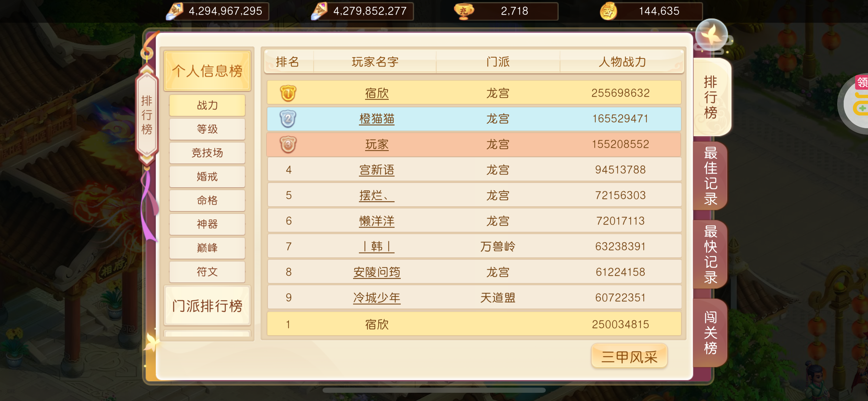Click the red 领 claim reward icon
Viewport: 868px width, 401px height.
click(x=862, y=82)
